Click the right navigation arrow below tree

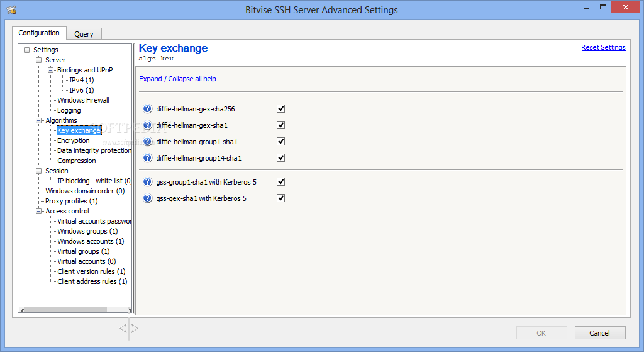pos(135,328)
